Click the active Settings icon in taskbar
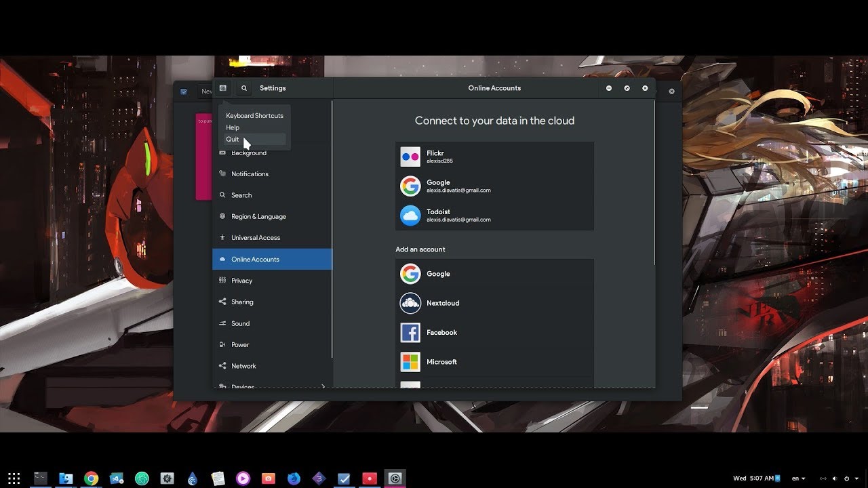This screenshot has height=488, width=868. pyautogui.click(x=395, y=479)
